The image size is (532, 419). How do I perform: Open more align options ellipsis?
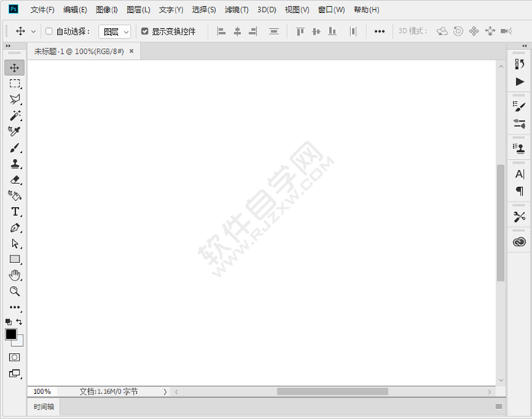pos(379,32)
